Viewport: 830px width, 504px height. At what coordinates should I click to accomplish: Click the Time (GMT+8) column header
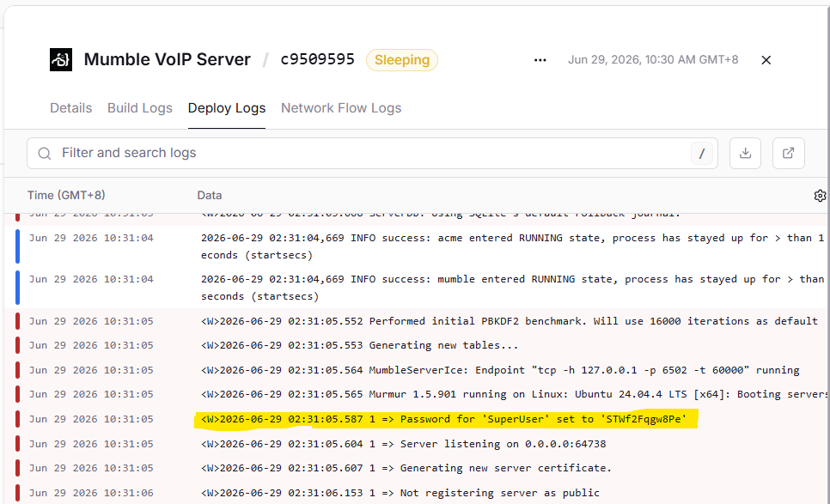(x=66, y=195)
